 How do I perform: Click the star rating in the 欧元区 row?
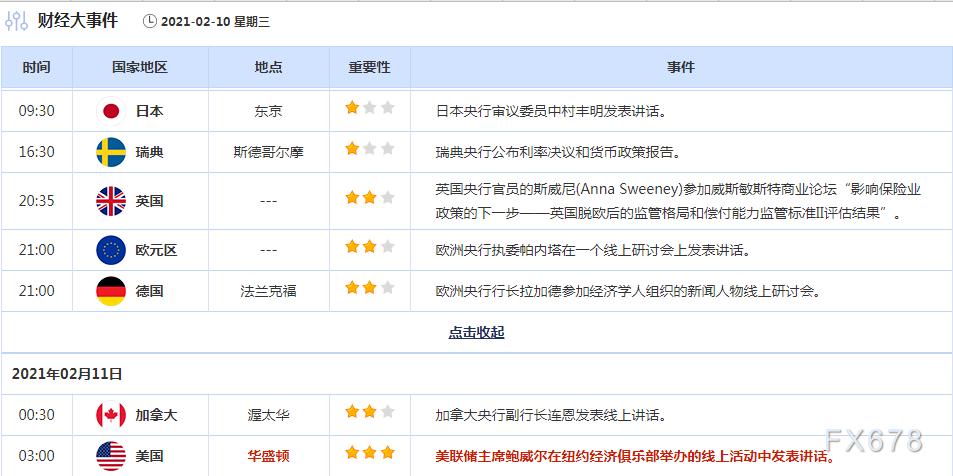(x=370, y=246)
